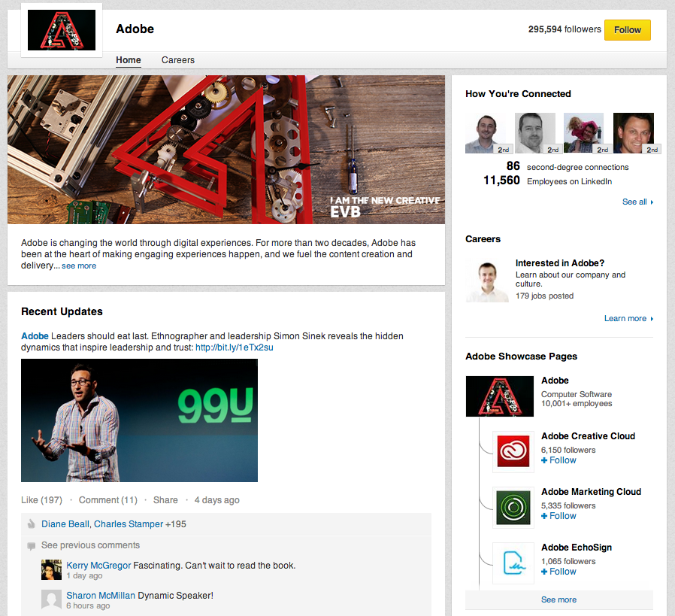Image resolution: width=675 pixels, height=616 pixels.
Task: Open the Adobe Creative Cloud showcase icon
Action: point(513,451)
